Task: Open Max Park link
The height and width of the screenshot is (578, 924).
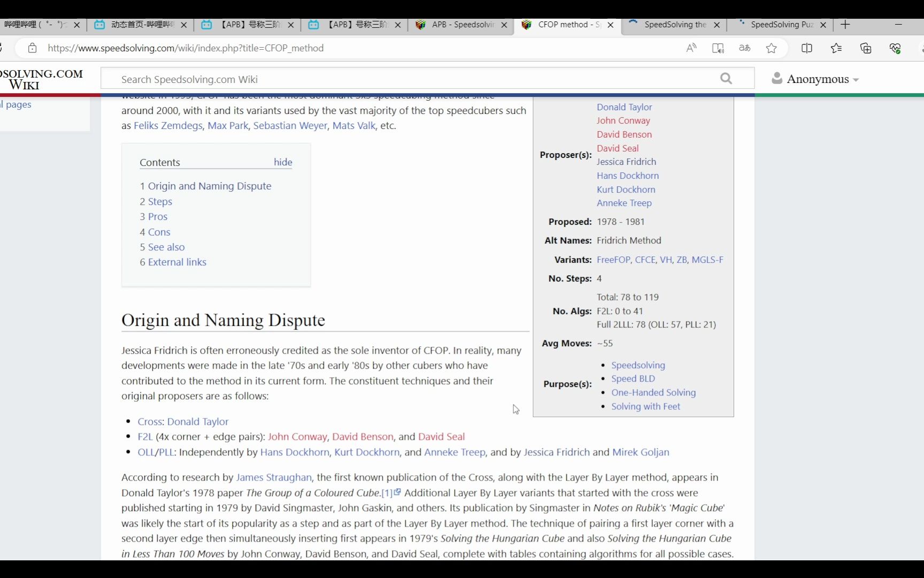Action: click(x=228, y=126)
